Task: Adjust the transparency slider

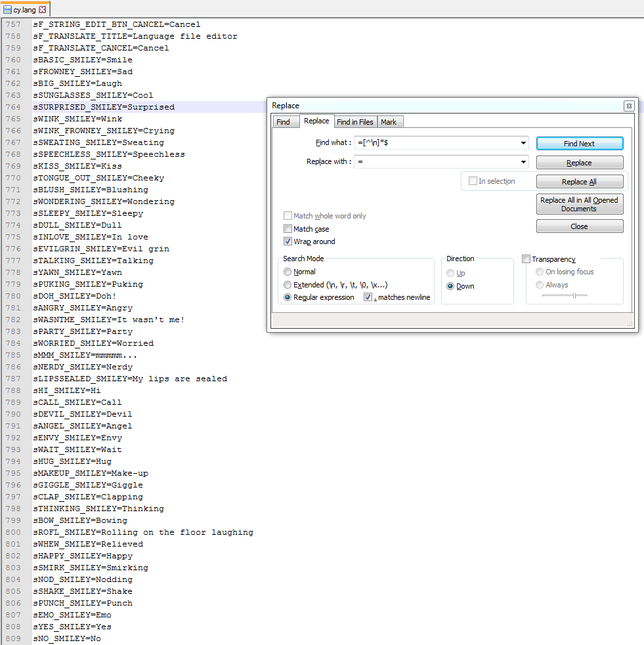Action: (x=574, y=295)
